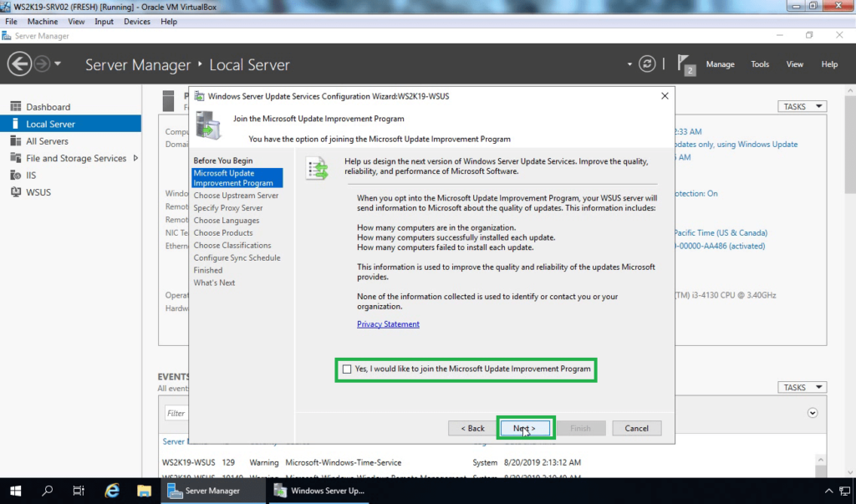Click the Pacific Time (US & Canada) link
This screenshot has width=856, height=504.
coord(721,232)
